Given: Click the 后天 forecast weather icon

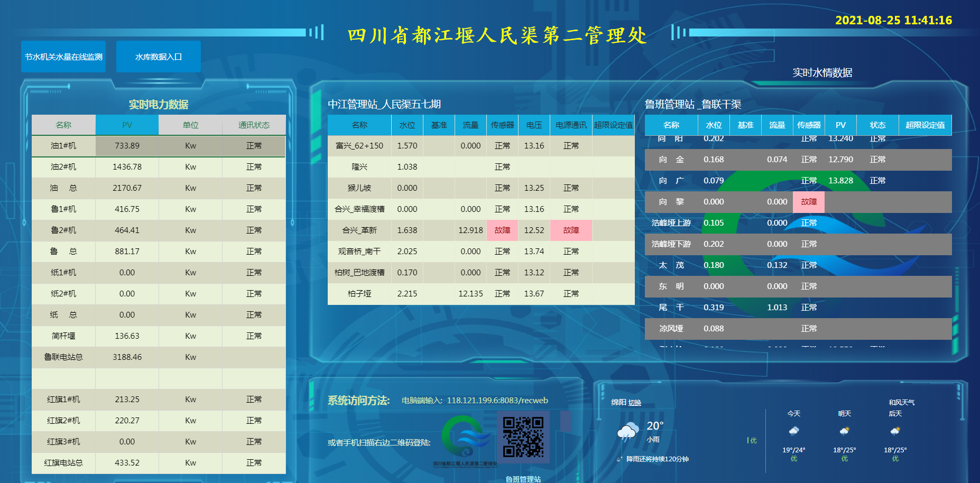Looking at the screenshot, I should point(895,431).
